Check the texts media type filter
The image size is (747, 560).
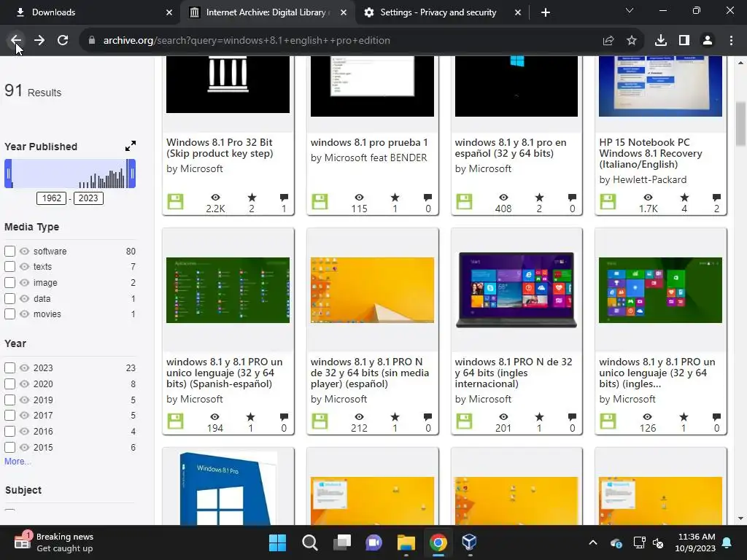(9, 267)
